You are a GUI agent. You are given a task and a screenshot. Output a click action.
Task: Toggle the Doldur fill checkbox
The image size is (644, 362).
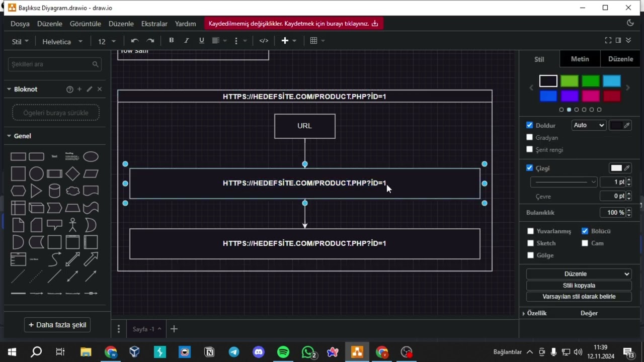(x=529, y=125)
